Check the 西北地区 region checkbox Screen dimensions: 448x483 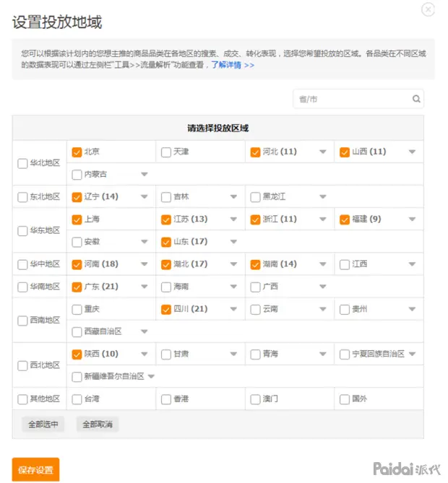point(22,365)
